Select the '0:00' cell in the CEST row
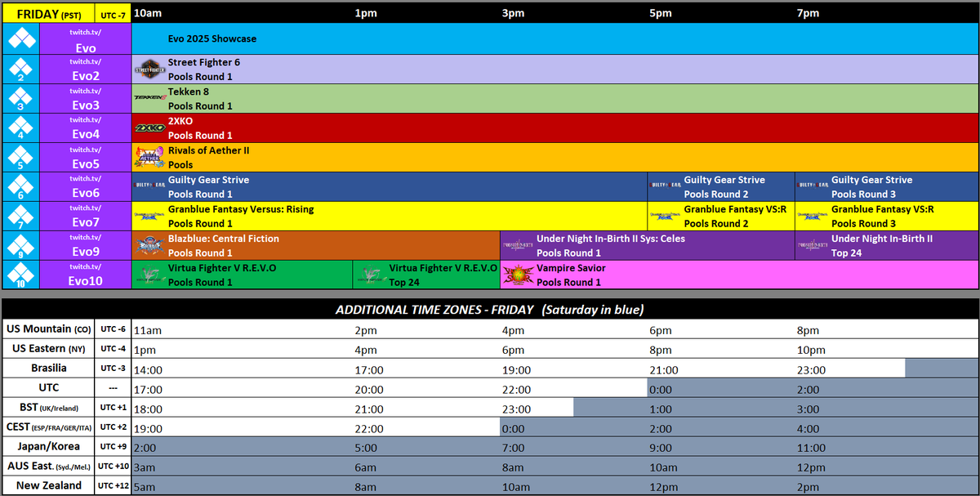980x496 pixels. pyautogui.click(x=514, y=428)
